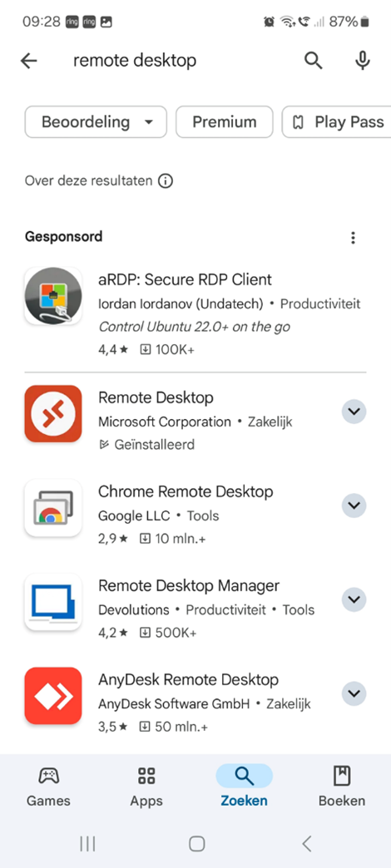Open info icon next to Over deze resultaten
The width and height of the screenshot is (391, 868).
[165, 181]
